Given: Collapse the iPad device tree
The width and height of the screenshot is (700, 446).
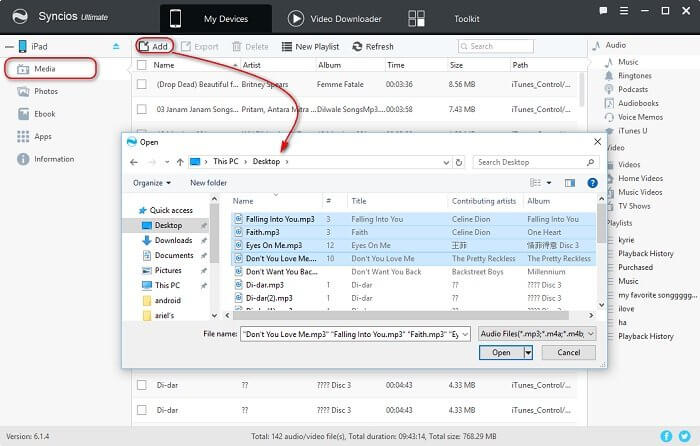Looking at the screenshot, I should (9, 46).
